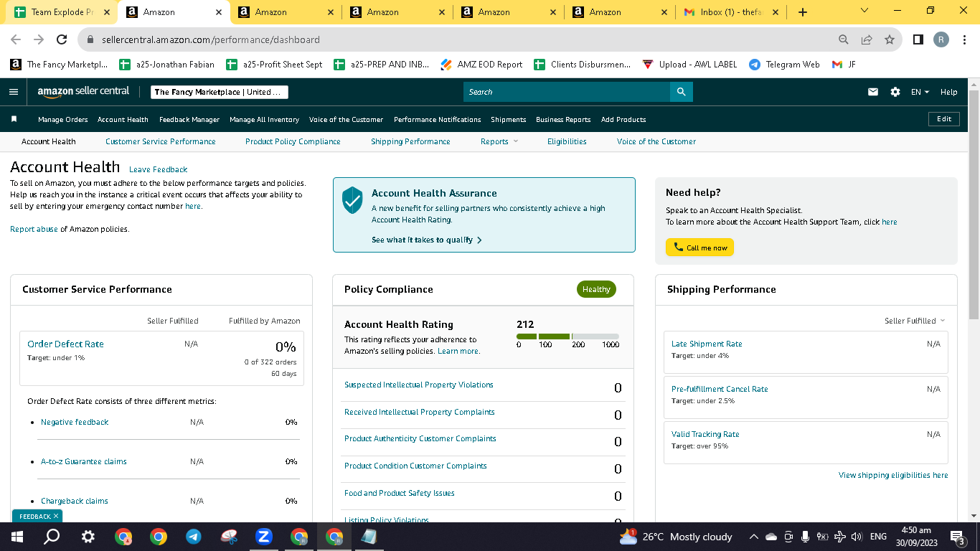Show hidden system tray icons chevron

click(x=753, y=537)
